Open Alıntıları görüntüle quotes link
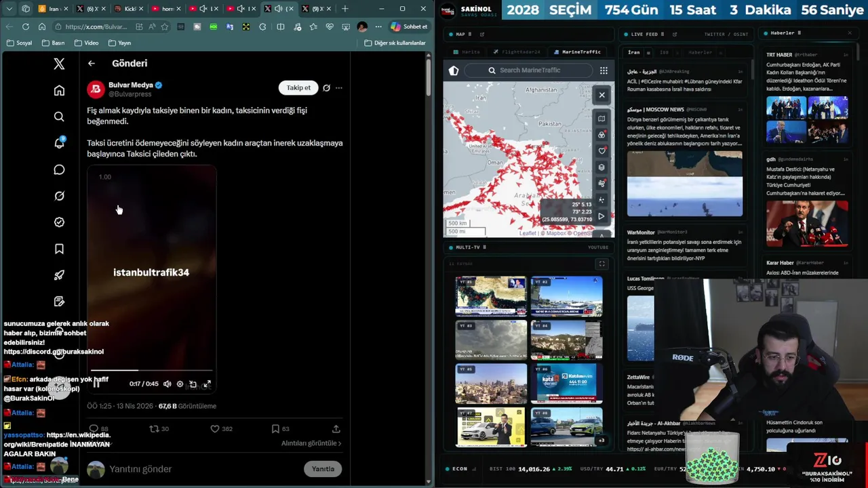Viewport: 868px width, 488px height. tap(311, 443)
